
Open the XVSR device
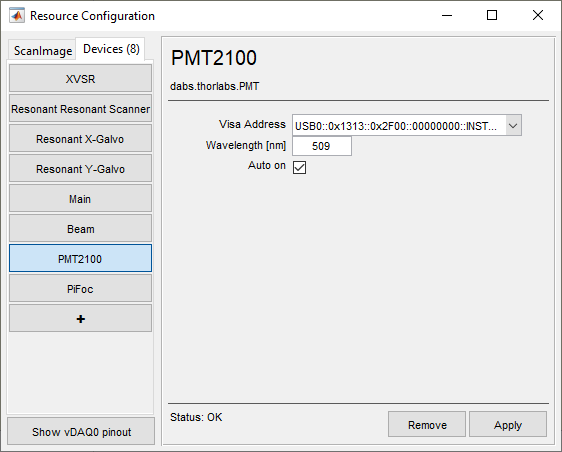point(80,78)
